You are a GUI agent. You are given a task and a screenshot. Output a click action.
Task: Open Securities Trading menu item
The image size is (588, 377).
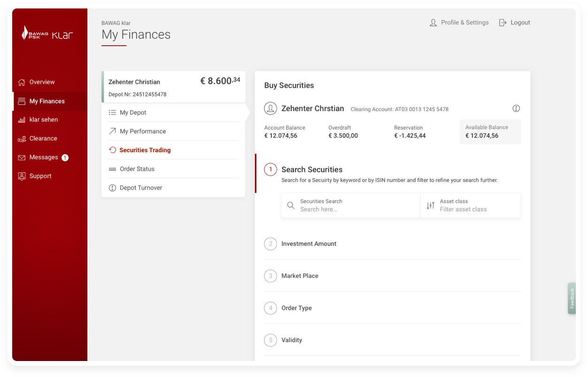145,150
